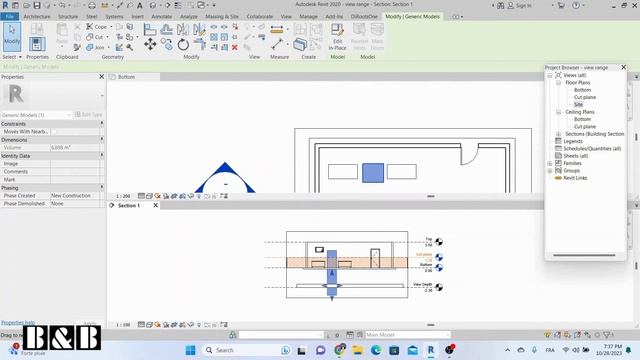640x360 pixels.
Task: Expand Sections (Building Section) node
Action: [558, 134]
